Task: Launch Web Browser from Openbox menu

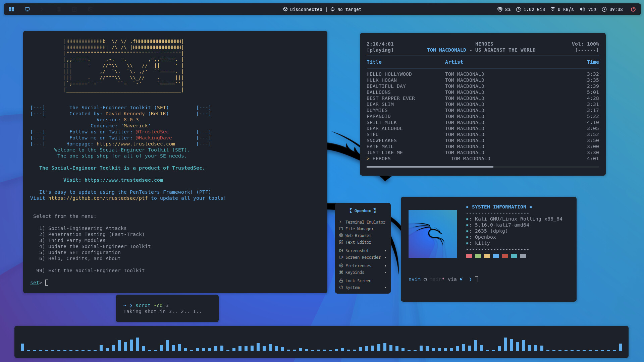Action: click(363, 236)
